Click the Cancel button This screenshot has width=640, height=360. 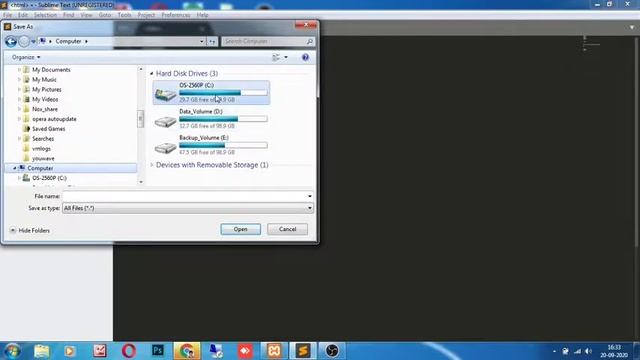[x=287, y=229]
